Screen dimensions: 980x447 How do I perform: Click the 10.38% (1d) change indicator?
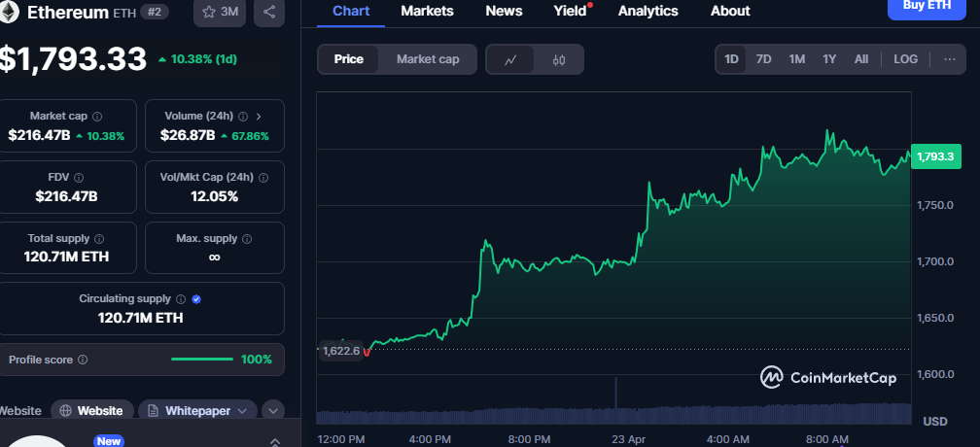(x=197, y=59)
